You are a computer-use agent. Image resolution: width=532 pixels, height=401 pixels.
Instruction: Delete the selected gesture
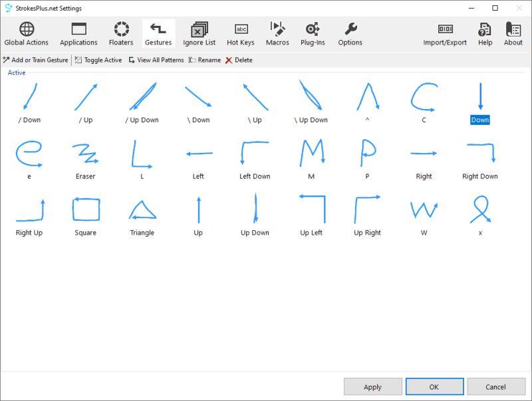click(x=239, y=60)
